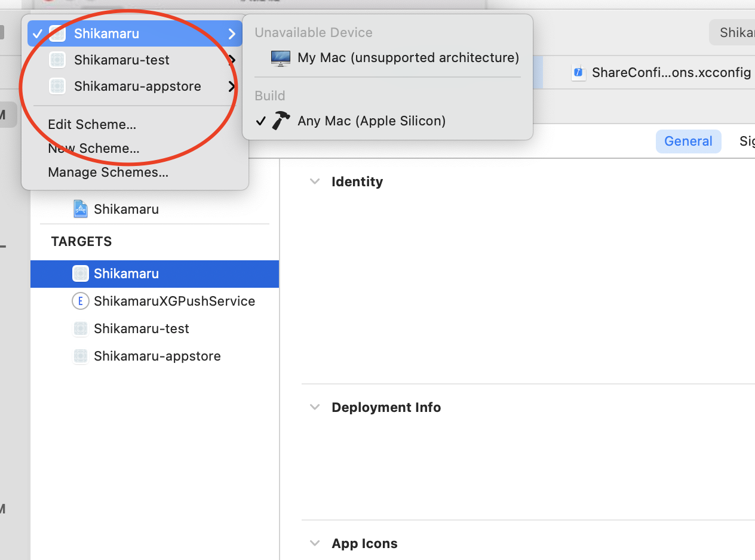Viewport: 755px width, 560px height.
Task: Click the Shikamaru project blueprint icon
Action: tap(80, 209)
